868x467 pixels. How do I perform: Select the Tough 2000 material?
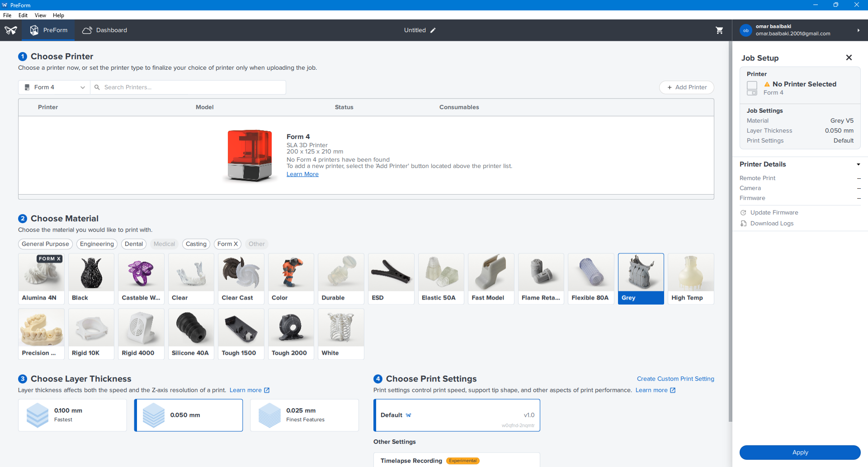click(x=291, y=334)
